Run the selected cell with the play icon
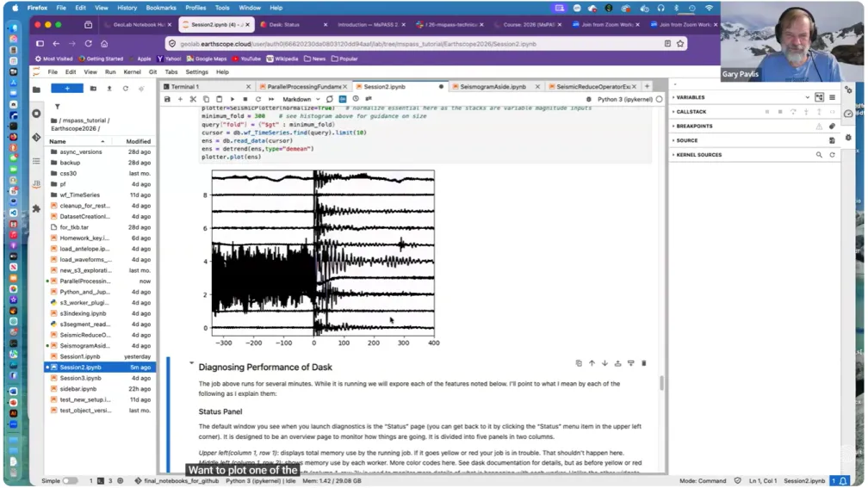 (232, 99)
